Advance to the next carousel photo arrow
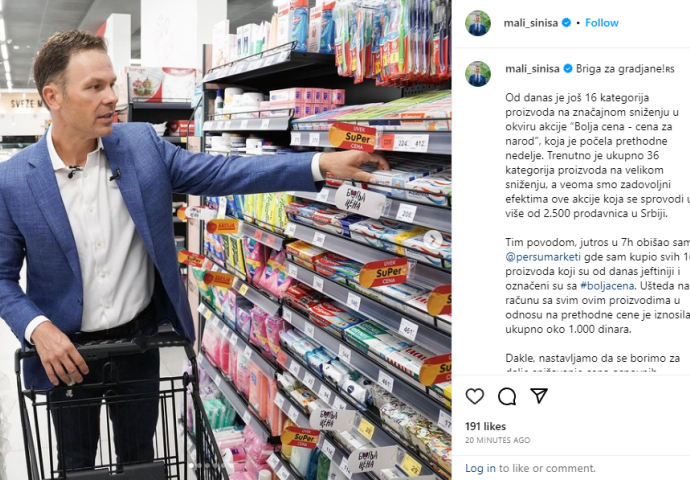690x480 pixels. click(x=433, y=239)
